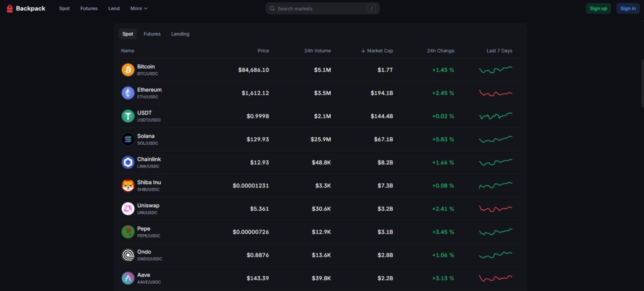This screenshot has height=291, width=644.
Task: Click Ondo's 24h change +1.06 %
Action: tap(443, 255)
